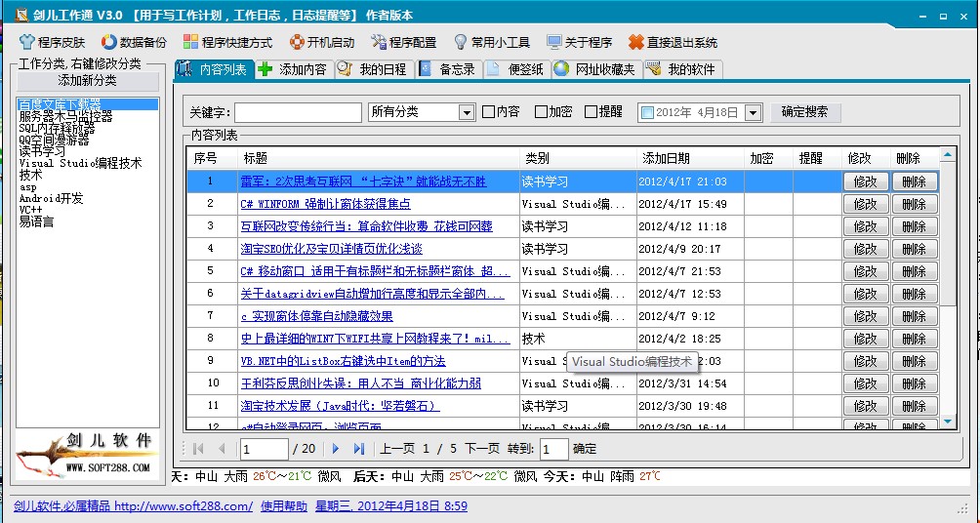Sort by 添加日期 column header
The height and width of the screenshot is (523, 980).
(691, 159)
